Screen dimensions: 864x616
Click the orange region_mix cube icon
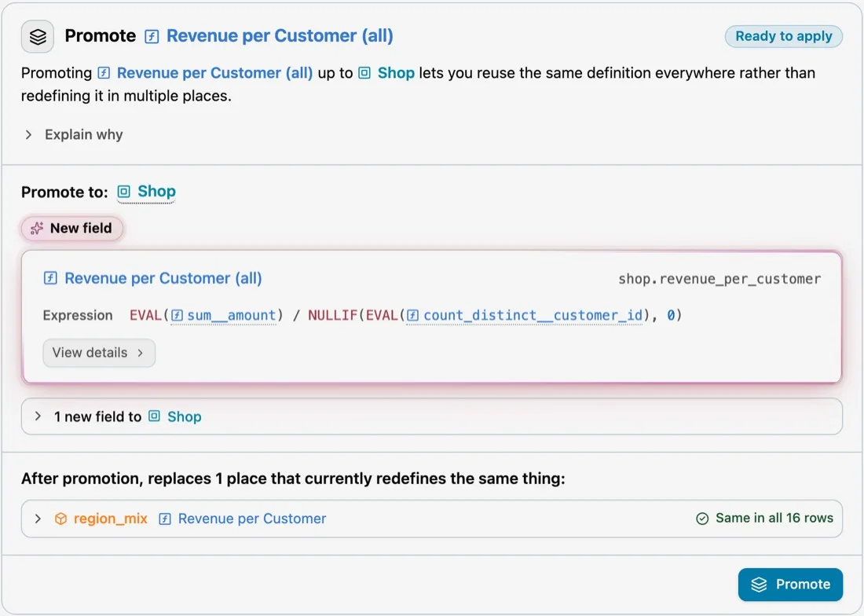(60, 519)
